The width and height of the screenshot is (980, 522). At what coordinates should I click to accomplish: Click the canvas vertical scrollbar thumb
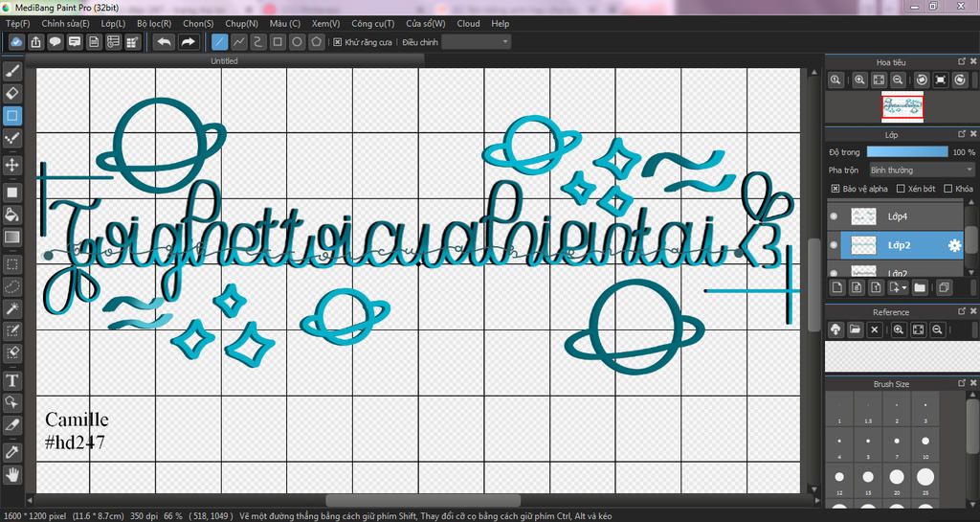[813, 284]
